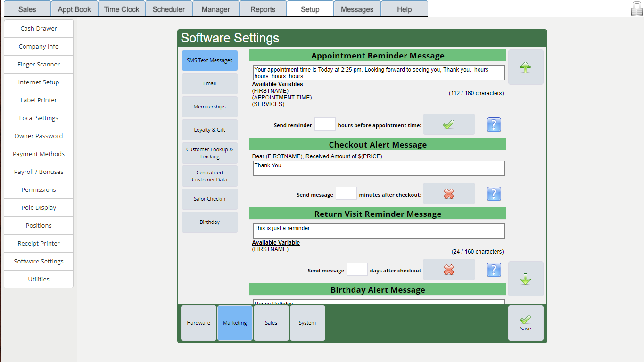Select Label Printer in the sidebar
This screenshot has width=644, height=362.
(39, 100)
